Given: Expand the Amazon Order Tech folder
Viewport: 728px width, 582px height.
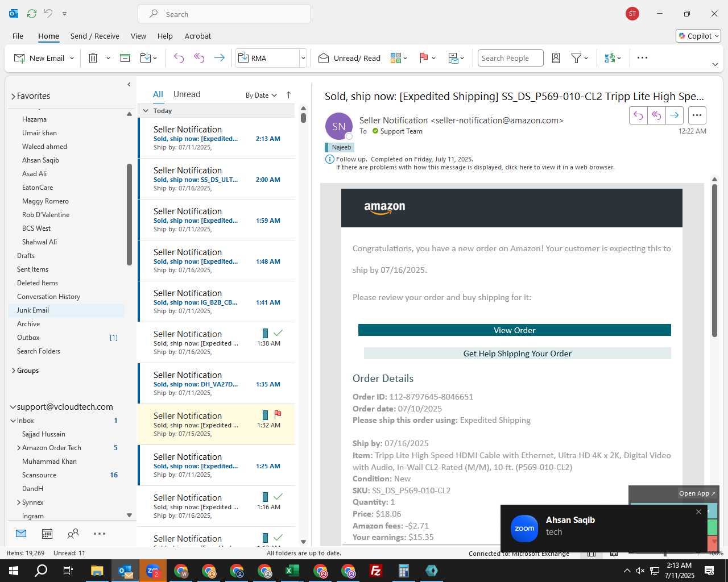Looking at the screenshot, I should pyautogui.click(x=19, y=448).
